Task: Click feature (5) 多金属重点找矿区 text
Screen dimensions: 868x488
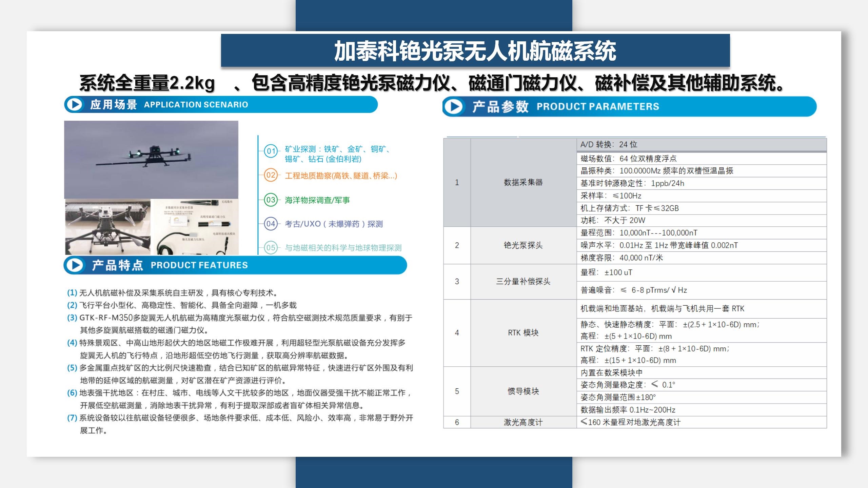Action: coord(240,374)
